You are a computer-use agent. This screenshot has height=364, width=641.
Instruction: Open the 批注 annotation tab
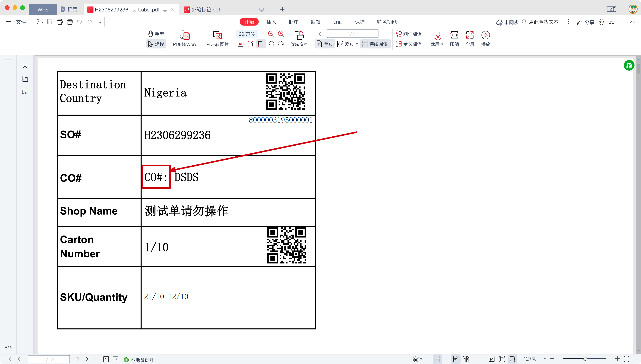pyautogui.click(x=293, y=22)
